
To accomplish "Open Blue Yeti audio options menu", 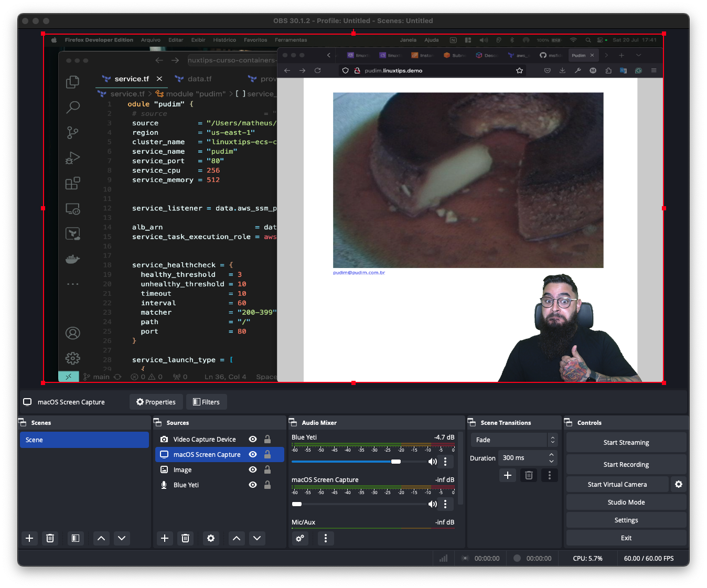I will pyautogui.click(x=445, y=462).
